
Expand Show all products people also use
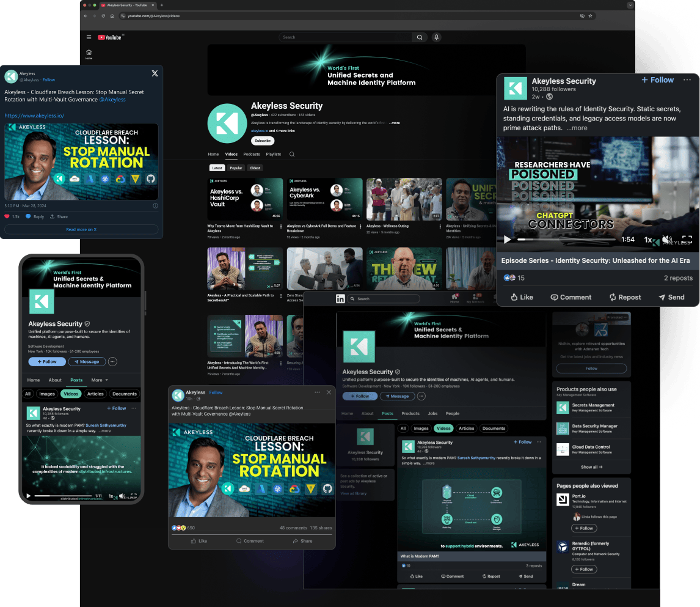[x=591, y=467]
